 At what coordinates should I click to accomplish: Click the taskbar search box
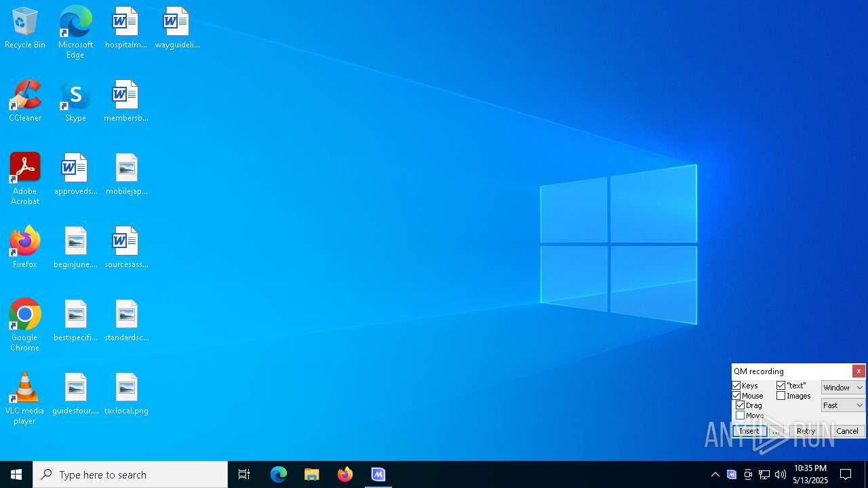coord(130,474)
